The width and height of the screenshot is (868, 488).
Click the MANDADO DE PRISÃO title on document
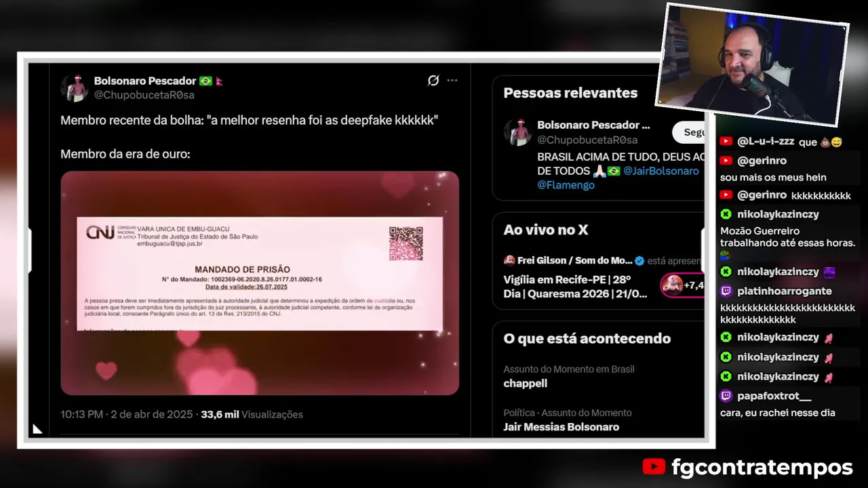click(242, 269)
